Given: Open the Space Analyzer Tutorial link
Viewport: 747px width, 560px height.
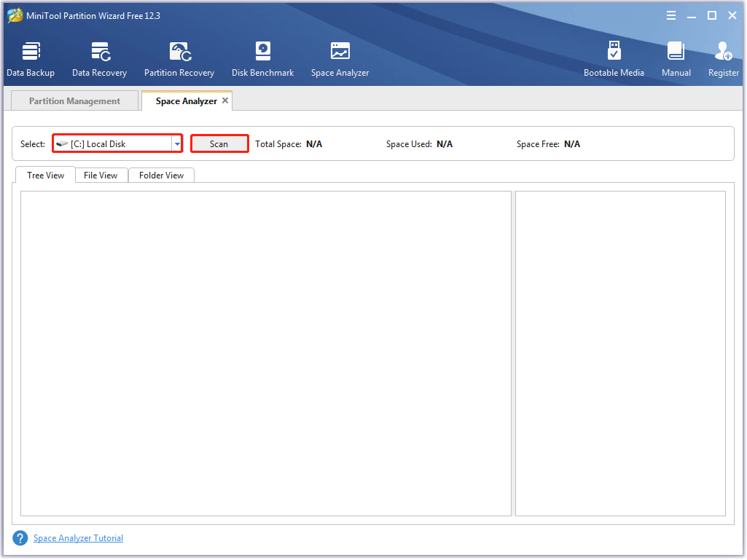Looking at the screenshot, I should (x=78, y=538).
